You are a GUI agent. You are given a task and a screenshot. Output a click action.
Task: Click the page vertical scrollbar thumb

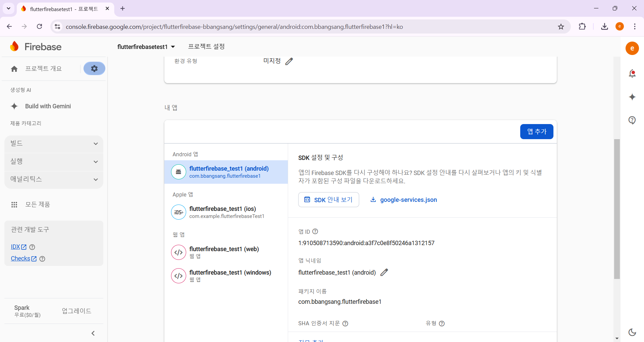point(617,209)
